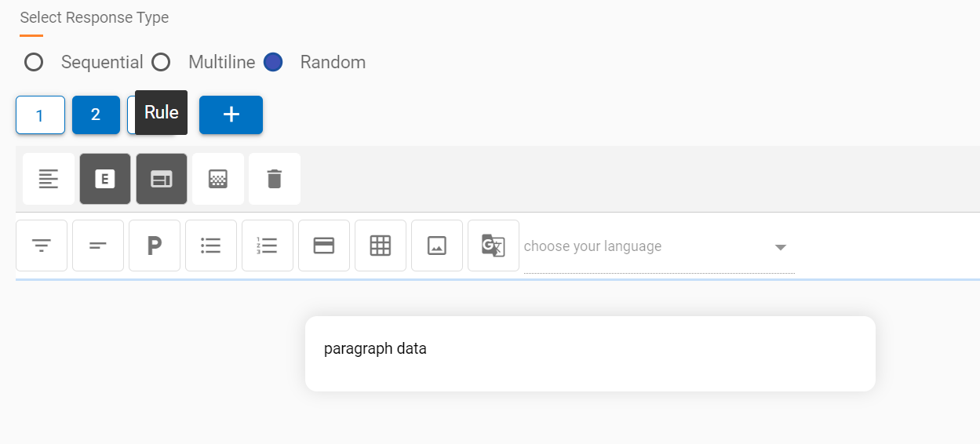Click the gradient square icon
The width and height of the screenshot is (980, 444).
218,179
